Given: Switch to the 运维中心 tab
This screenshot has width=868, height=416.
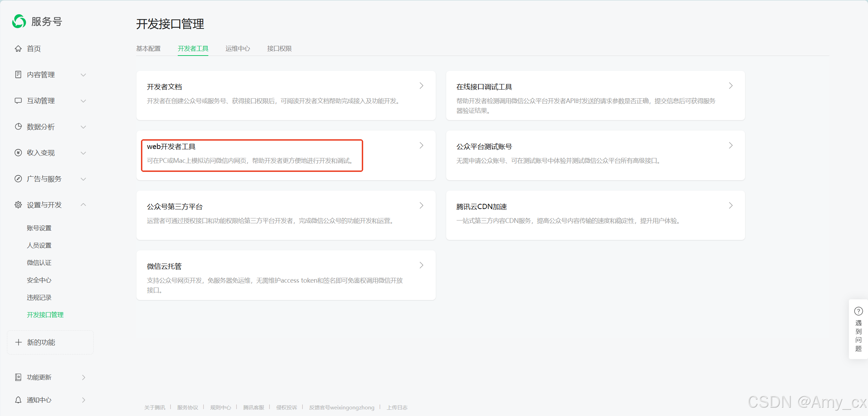Looking at the screenshot, I should (238, 49).
